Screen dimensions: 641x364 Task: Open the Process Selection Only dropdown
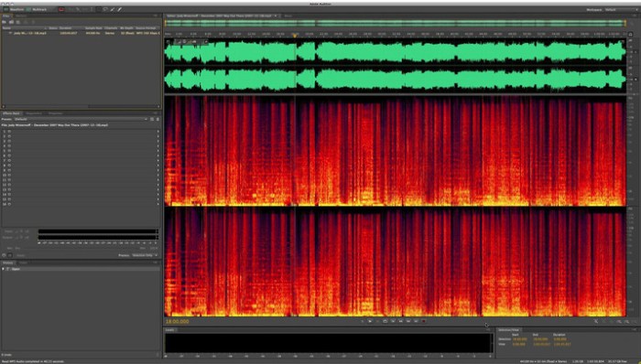coord(145,255)
